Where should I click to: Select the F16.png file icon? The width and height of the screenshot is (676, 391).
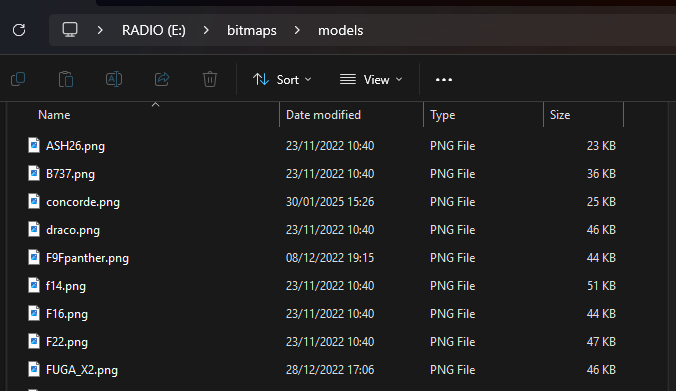(x=34, y=313)
